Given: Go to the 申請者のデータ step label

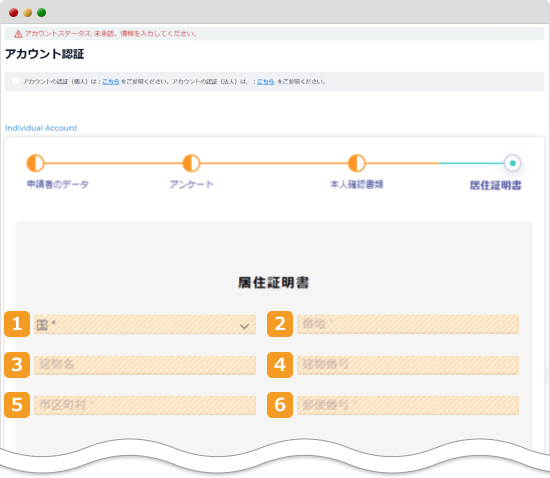Looking at the screenshot, I should point(58,184).
